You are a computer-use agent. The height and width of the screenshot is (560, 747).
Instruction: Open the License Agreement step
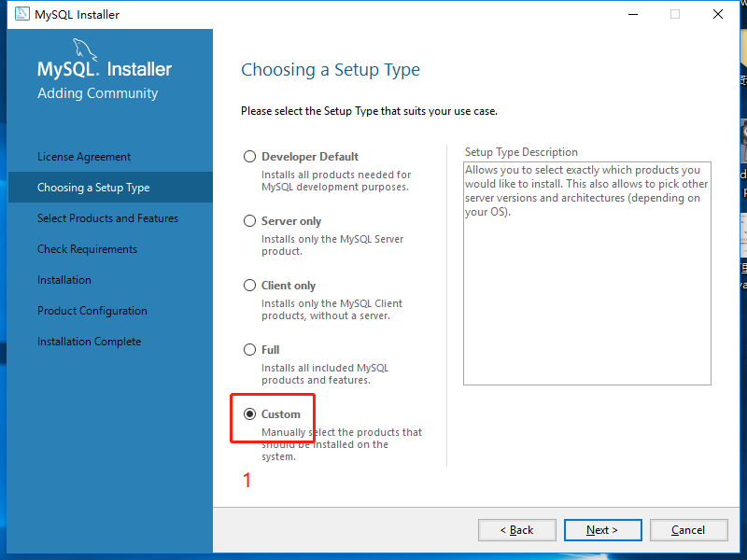pyautogui.click(x=84, y=157)
